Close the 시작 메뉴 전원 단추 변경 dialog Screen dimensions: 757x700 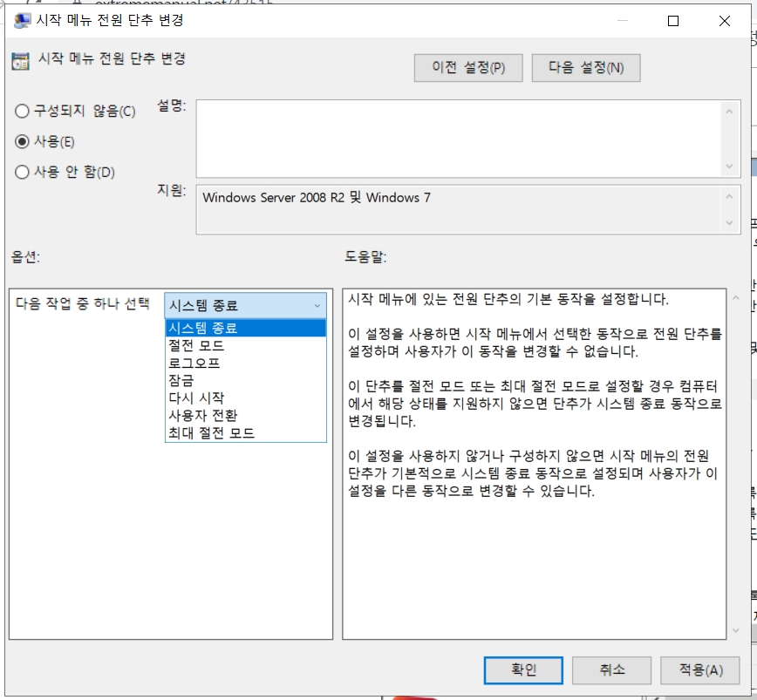pos(724,21)
